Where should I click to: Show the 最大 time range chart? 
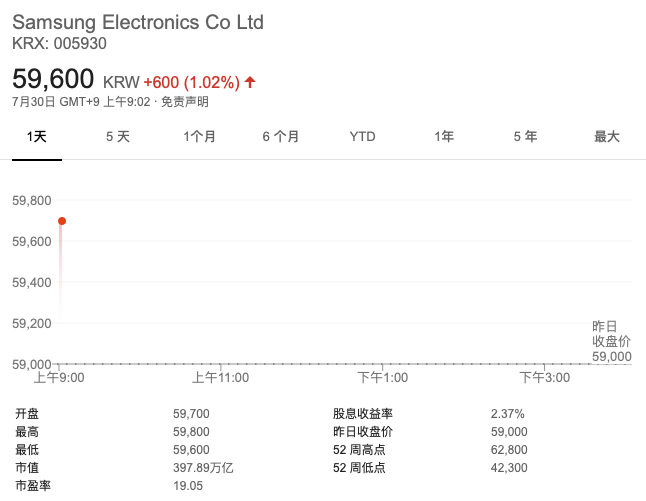click(x=607, y=136)
